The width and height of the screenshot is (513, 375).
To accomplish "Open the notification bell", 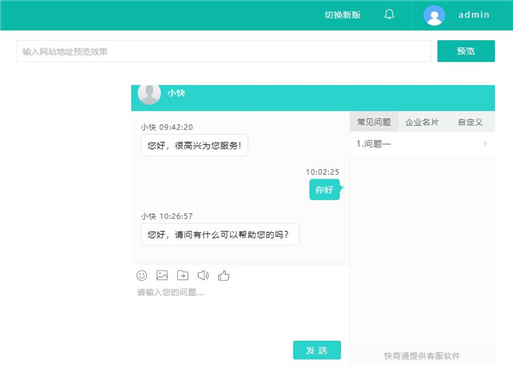I will [389, 14].
